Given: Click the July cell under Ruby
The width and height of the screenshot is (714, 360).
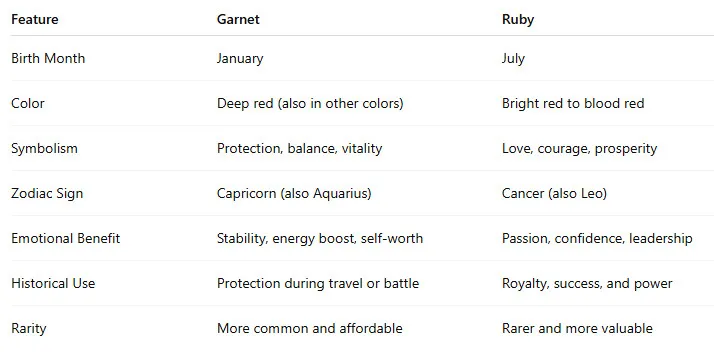Looking at the screenshot, I should tap(513, 59).
